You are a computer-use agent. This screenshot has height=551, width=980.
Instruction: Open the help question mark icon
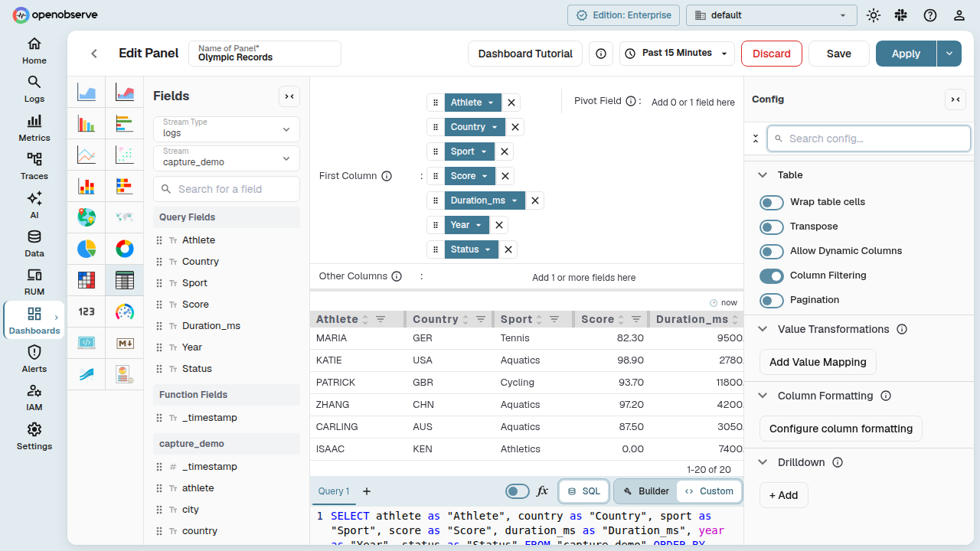(930, 15)
